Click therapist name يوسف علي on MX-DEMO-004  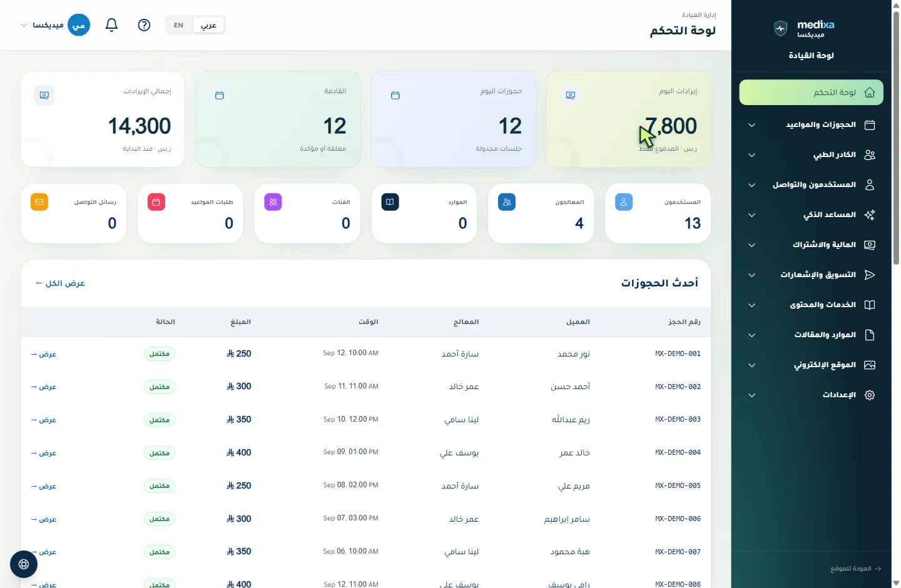459,453
